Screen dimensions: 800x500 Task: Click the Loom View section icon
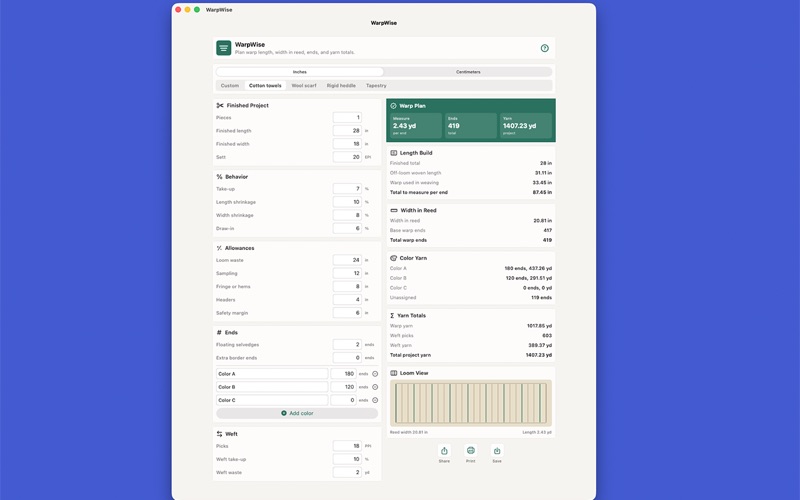[x=393, y=373]
